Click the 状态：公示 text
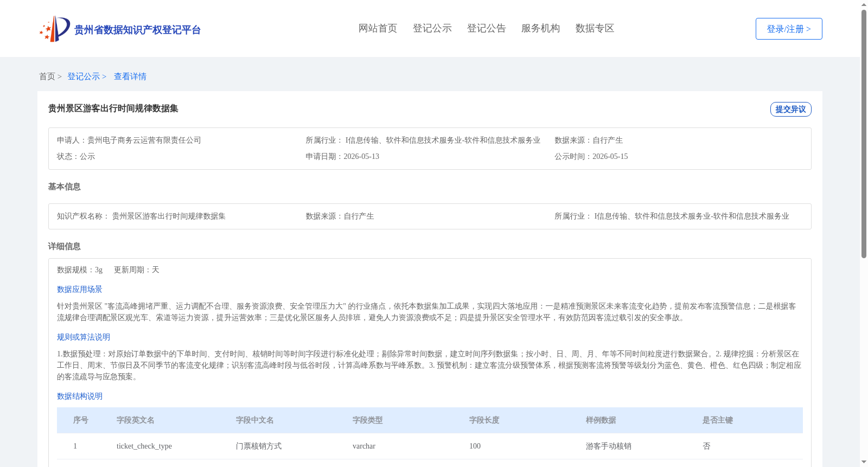This screenshot has width=868, height=467. pos(76,156)
